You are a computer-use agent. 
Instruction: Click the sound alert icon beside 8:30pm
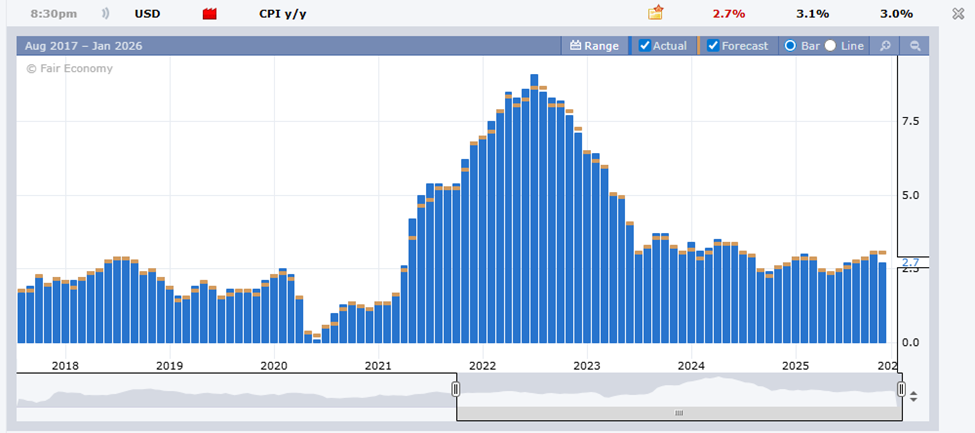(x=106, y=14)
